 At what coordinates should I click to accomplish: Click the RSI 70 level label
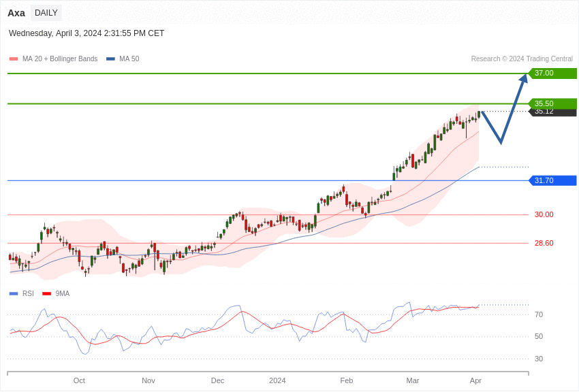tap(539, 314)
